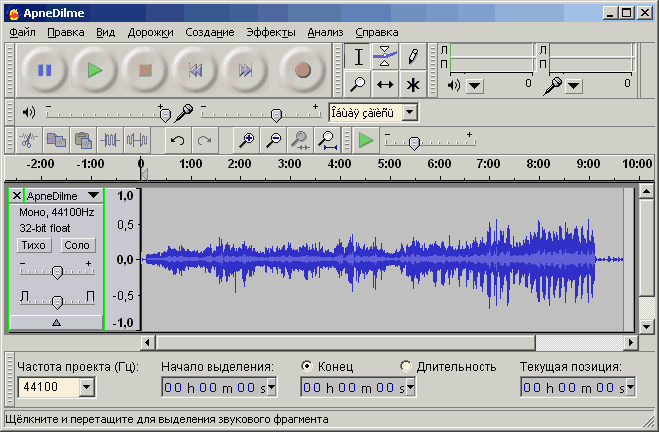The height and width of the screenshot is (432, 659).
Task: Click the track gain slider handle
Action: click(x=57, y=272)
